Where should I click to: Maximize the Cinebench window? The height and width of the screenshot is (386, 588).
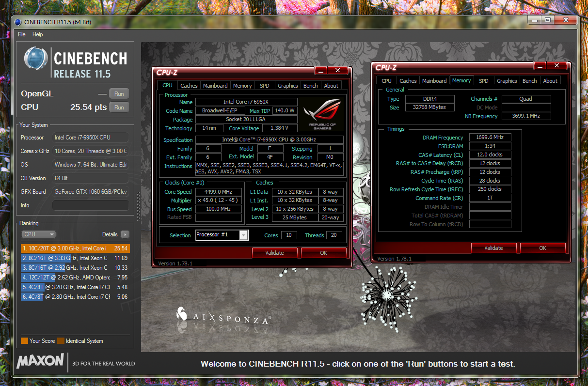coord(548,20)
